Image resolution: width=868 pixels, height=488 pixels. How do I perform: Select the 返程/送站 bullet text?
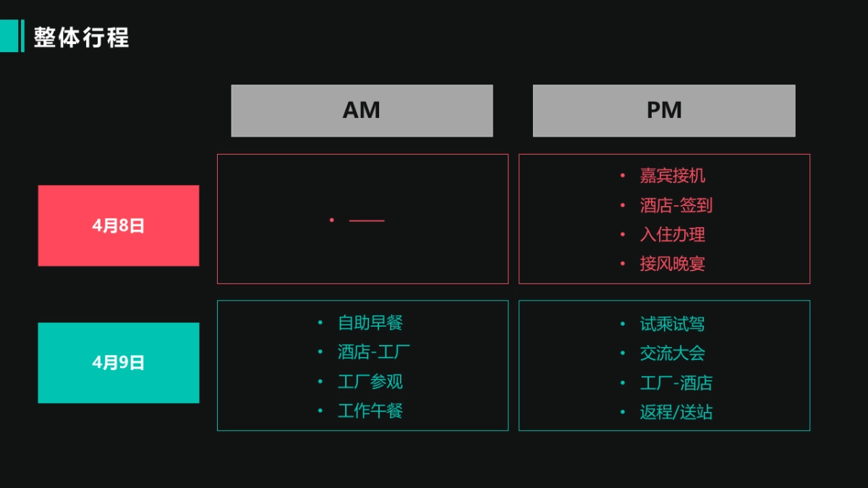[x=676, y=413]
